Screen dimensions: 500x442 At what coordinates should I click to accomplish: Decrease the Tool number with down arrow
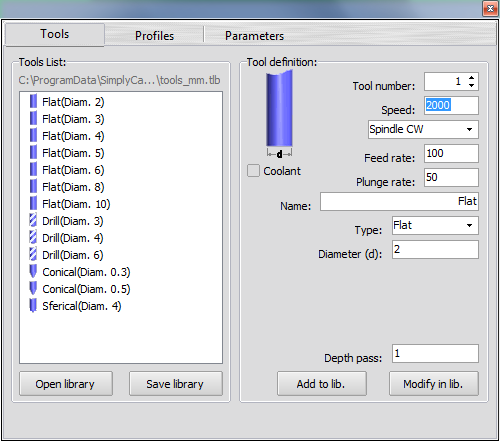[x=471, y=85]
